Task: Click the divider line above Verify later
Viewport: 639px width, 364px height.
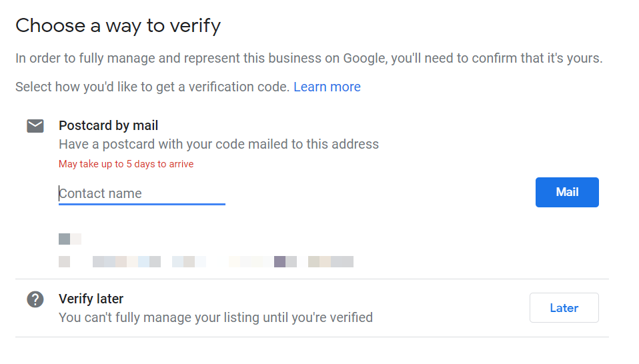Action: pos(312,279)
